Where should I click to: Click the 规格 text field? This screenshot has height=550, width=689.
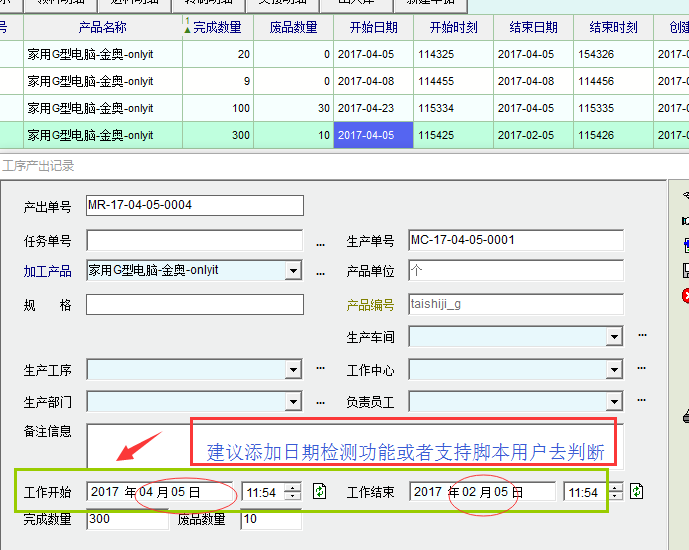coord(194,305)
